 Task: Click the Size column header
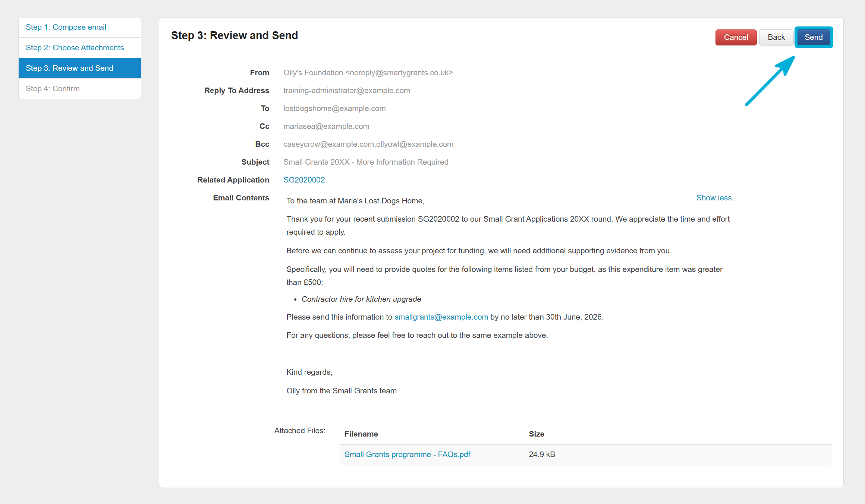point(536,434)
